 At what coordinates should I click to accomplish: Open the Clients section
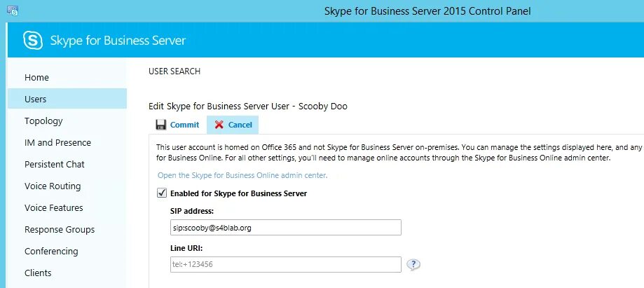click(x=38, y=273)
